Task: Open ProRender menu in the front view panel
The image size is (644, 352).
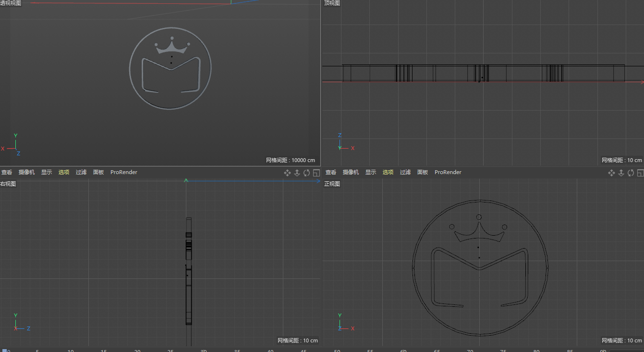Action: 448,172
